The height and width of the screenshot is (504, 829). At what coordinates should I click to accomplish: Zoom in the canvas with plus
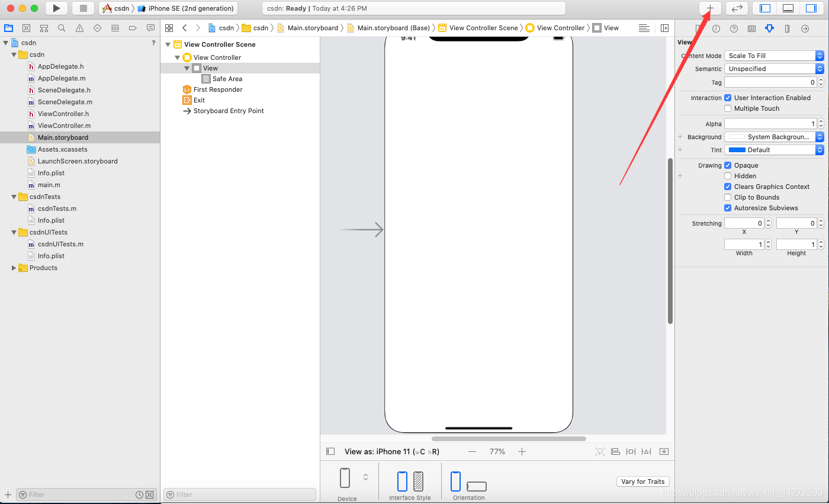(522, 451)
